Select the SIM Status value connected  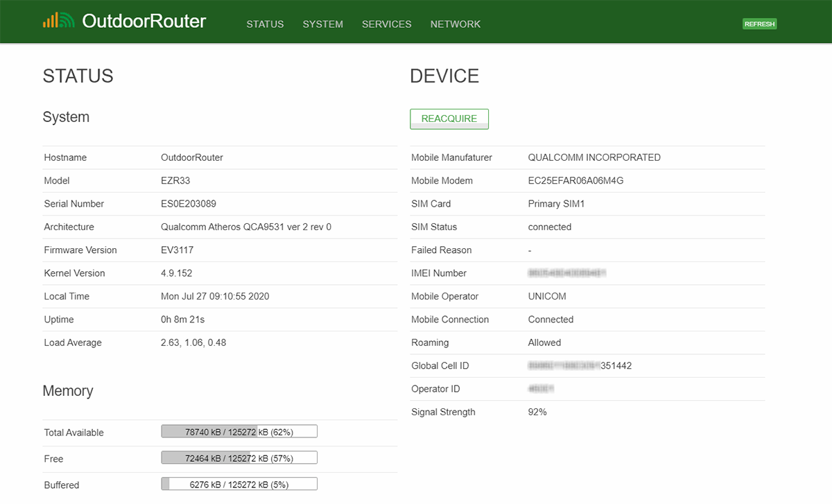550,227
